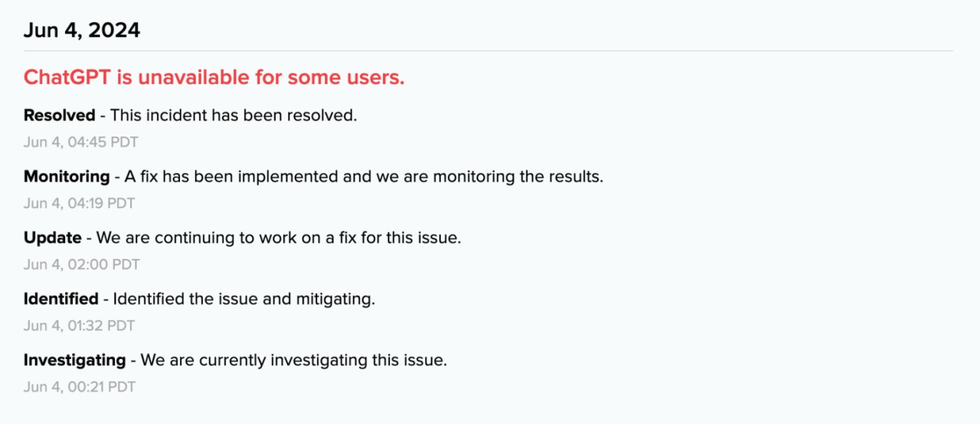This screenshot has height=424, width=980.
Task: Select the bold Monitoring status label
Action: point(66,176)
